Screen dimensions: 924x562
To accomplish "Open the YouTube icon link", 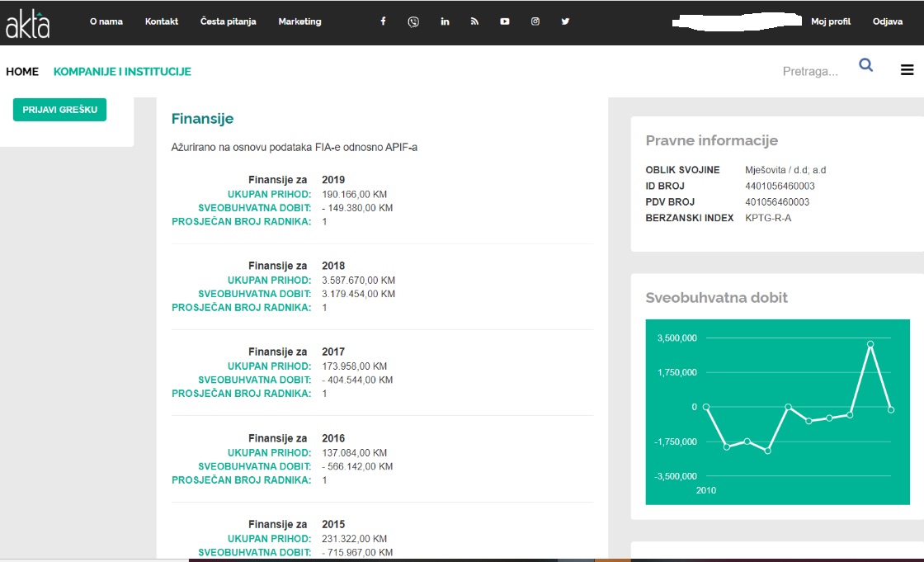I will pos(505,21).
